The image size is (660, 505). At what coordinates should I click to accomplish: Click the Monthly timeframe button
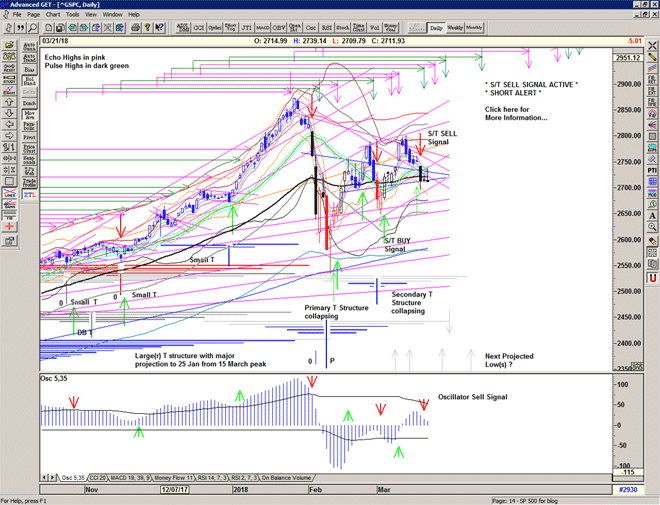pyautogui.click(x=474, y=28)
